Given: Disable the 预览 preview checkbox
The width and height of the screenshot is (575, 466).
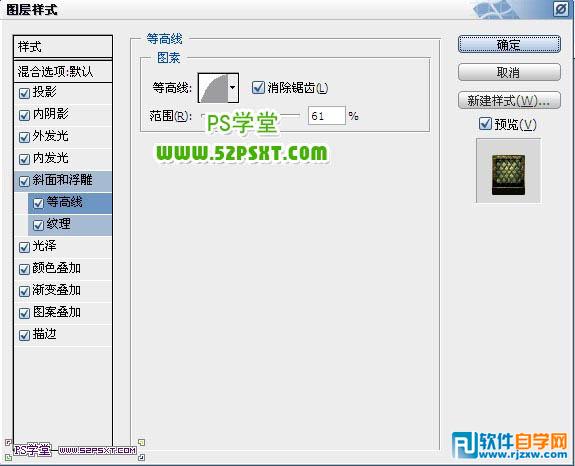Looking at the screenshot, I should [485, 124].
